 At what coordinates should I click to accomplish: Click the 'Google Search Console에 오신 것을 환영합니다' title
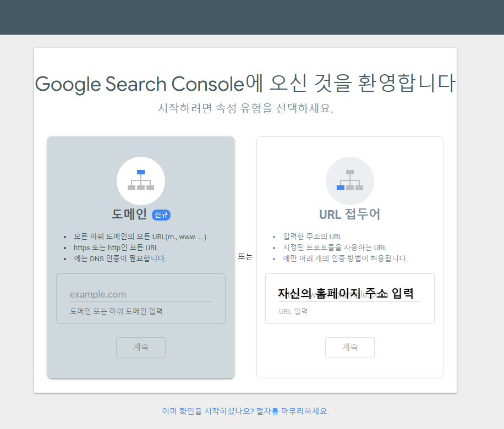[245, 83]
